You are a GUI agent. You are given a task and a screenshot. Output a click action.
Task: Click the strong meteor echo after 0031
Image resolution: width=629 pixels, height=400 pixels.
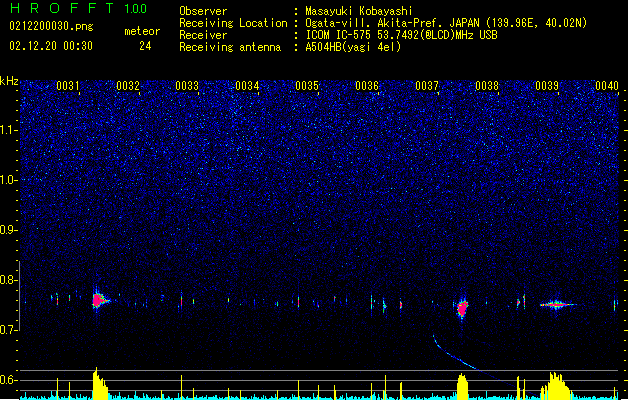click(98, 300)
